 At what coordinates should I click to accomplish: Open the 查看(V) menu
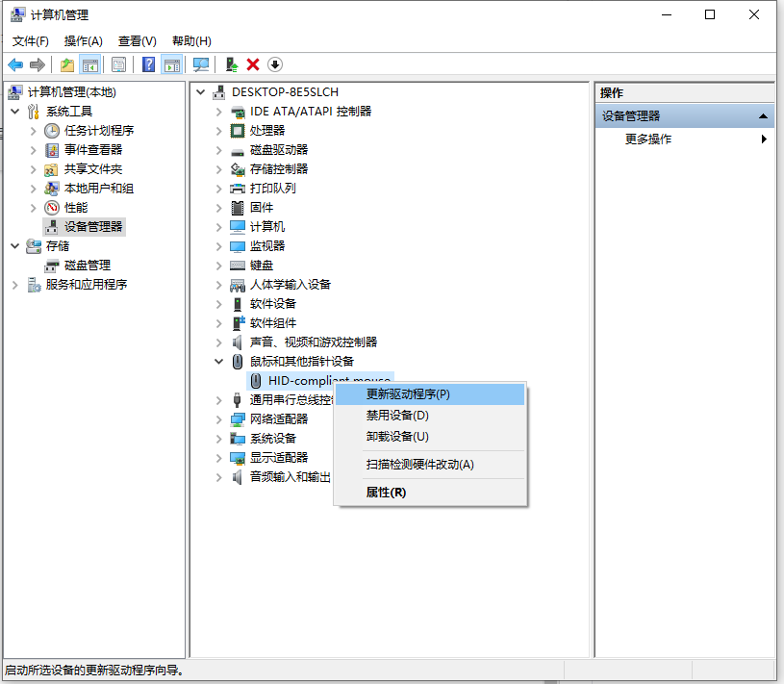(137, 40)
